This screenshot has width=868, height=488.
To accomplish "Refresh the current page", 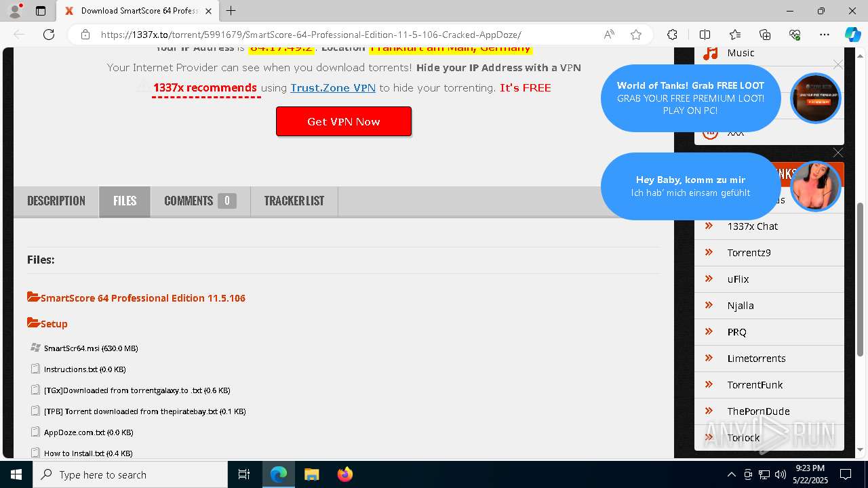I will 49,35.
